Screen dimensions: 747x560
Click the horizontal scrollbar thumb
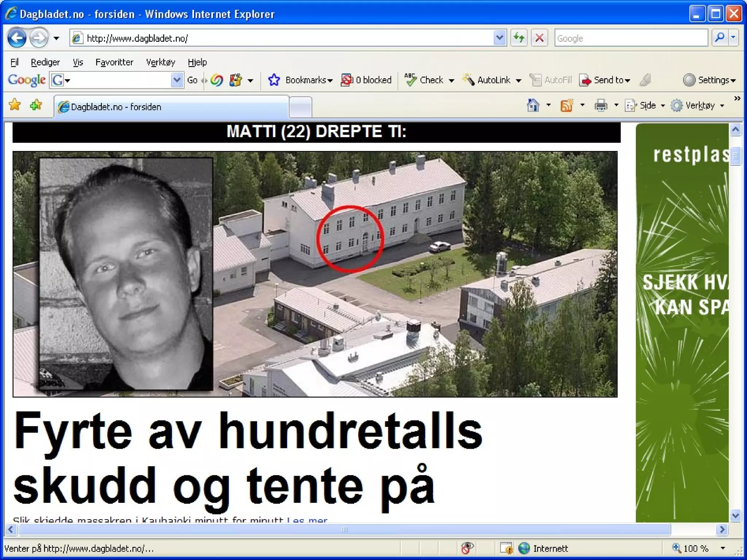344,529
